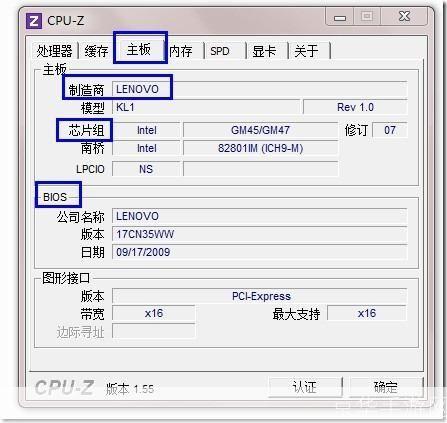Click the 修订 label

(356, 130)
